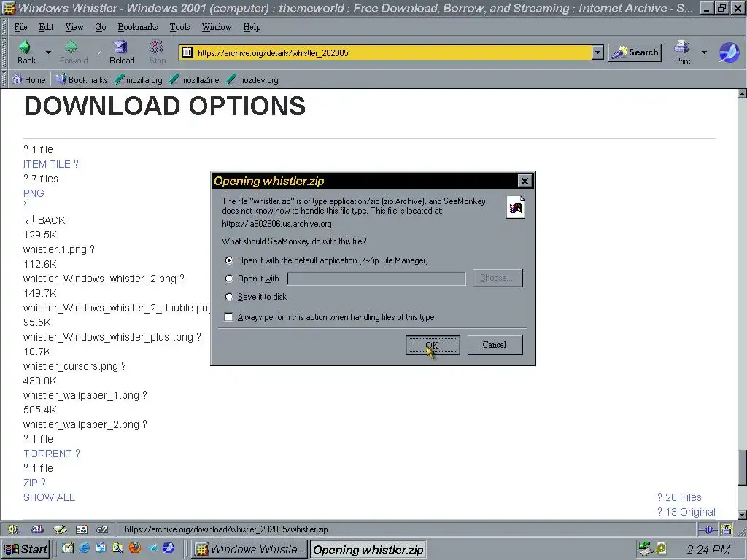This screenshot has width=747, height=560.
Task: Click the PNG download link
Action: (34, 193)
